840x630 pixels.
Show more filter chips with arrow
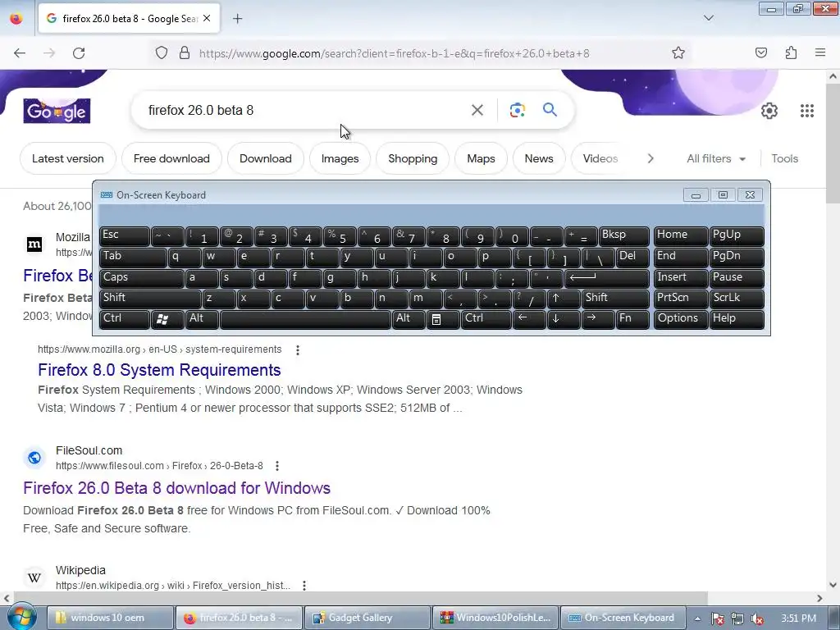(650, 158)
